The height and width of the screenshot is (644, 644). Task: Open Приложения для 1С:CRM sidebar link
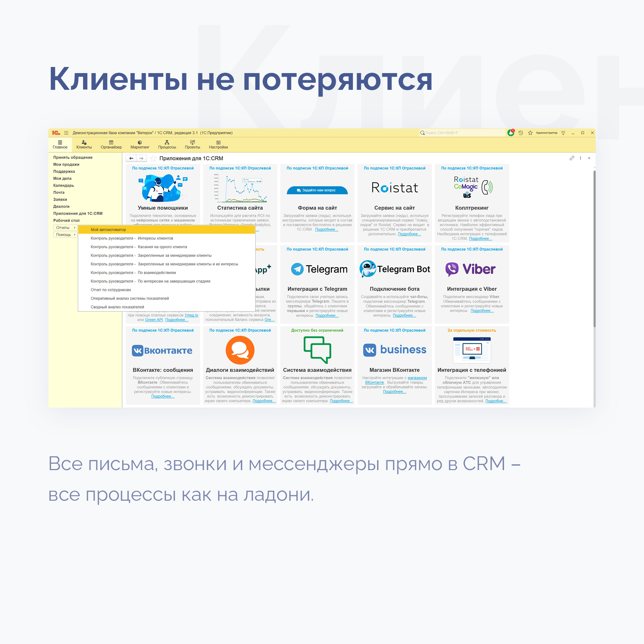click(x=78, y=213)
